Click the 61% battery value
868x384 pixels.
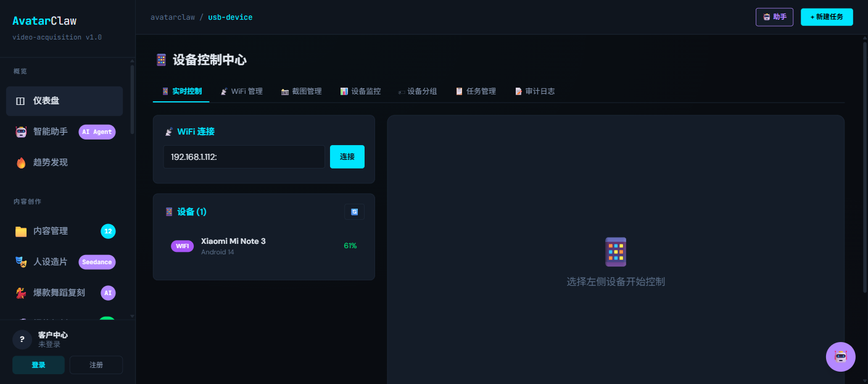350,246
